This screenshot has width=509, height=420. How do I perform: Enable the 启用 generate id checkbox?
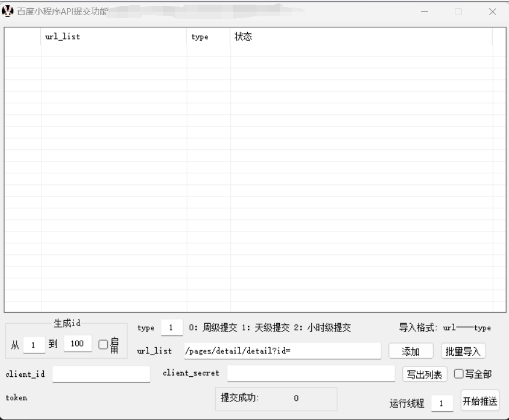(x=103, y=345)
